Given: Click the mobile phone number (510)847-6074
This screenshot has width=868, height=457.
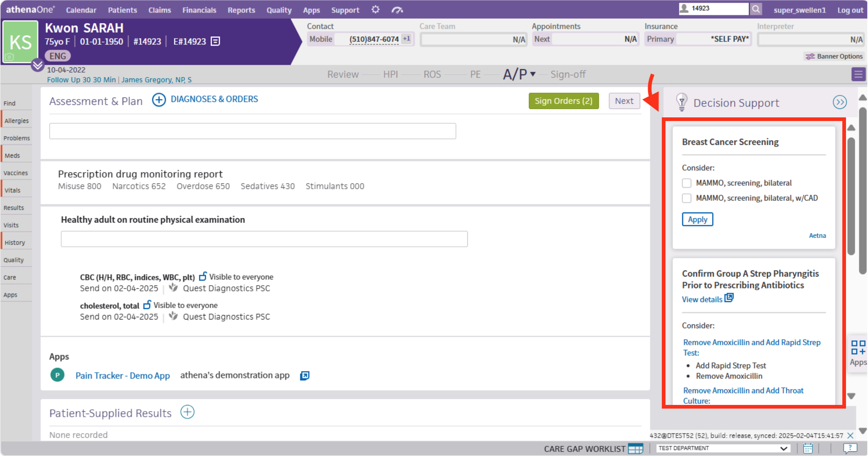Looking at the screenshot, I should [374, 39].
